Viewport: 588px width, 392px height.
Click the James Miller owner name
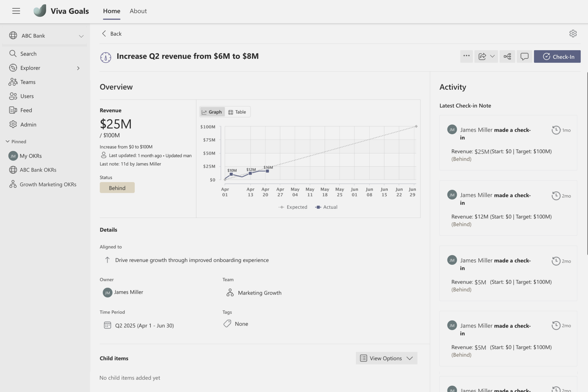128,292
